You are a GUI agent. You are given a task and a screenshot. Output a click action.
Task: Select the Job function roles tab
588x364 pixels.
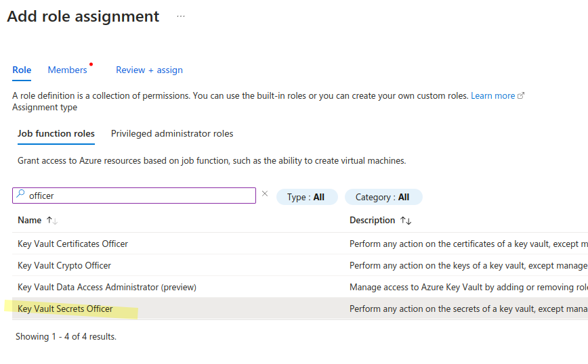click(x=56, y=134)
